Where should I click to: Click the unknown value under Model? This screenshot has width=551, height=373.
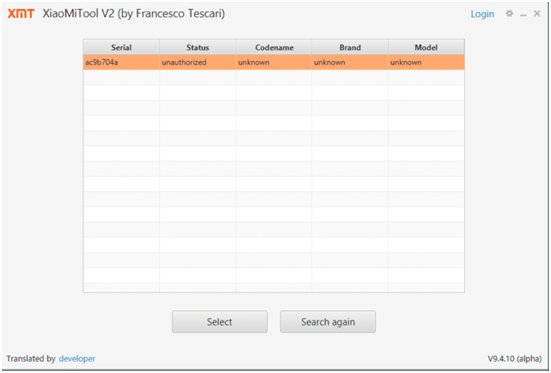pyautogui.click(x=426, y=62)
